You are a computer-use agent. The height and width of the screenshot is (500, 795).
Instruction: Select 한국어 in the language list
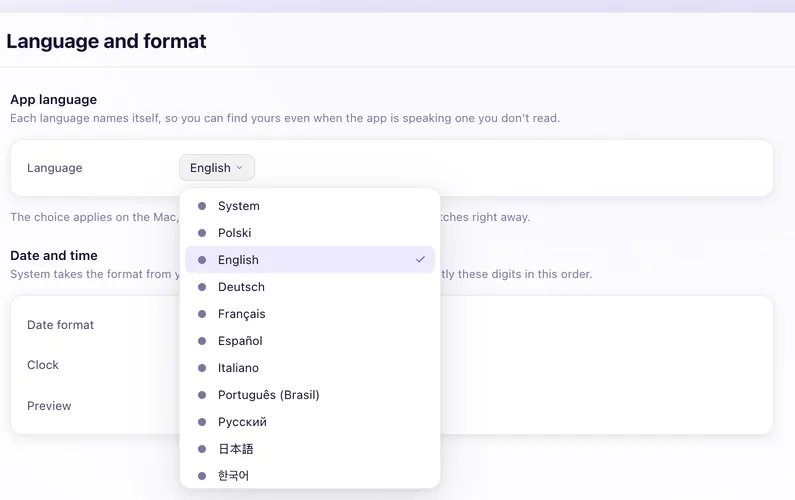tap(310, 476)
